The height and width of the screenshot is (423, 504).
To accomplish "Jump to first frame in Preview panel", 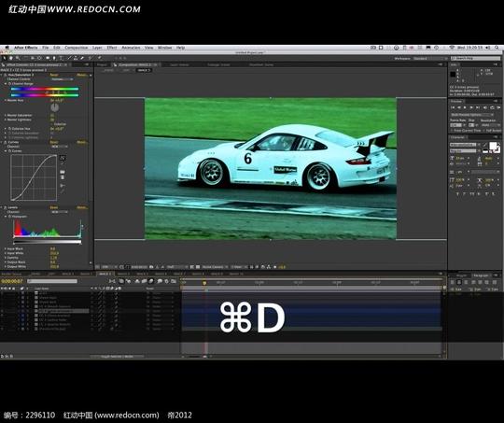I will [x=453, y=107].
